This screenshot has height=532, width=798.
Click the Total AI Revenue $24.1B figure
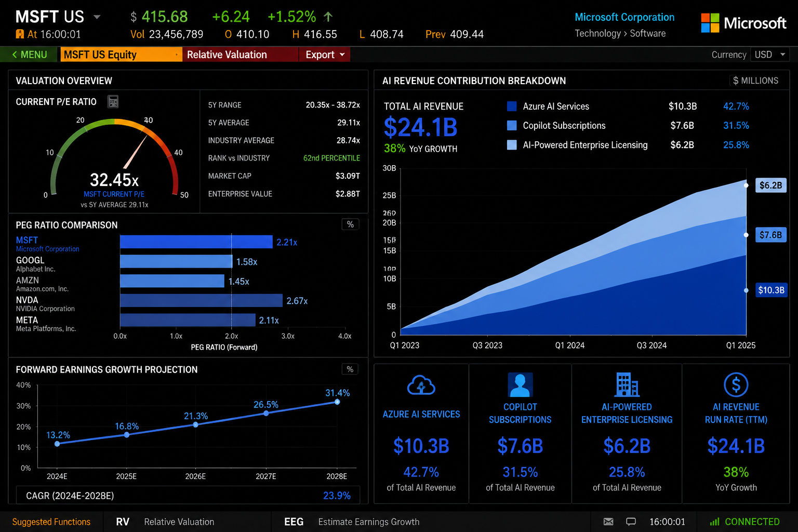[420, 127]
